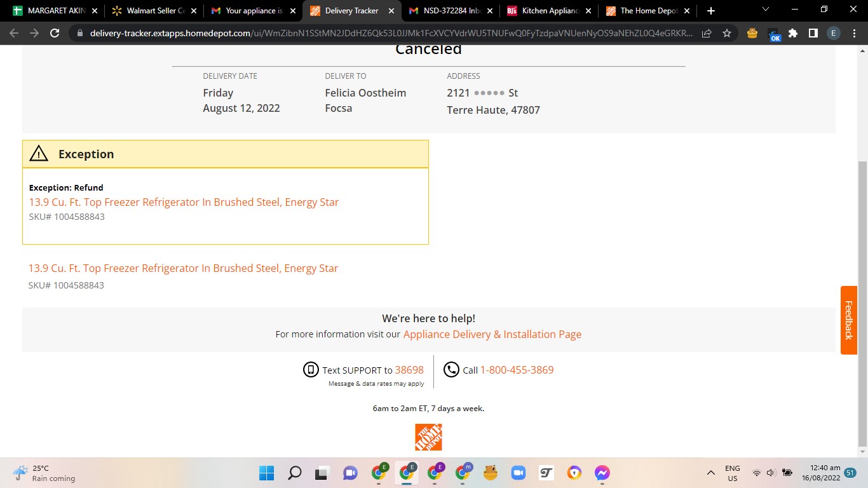This screenshot has width=868, height=488.
Task: Open the extension with the OK badge
Action: [x=774, y=34]
